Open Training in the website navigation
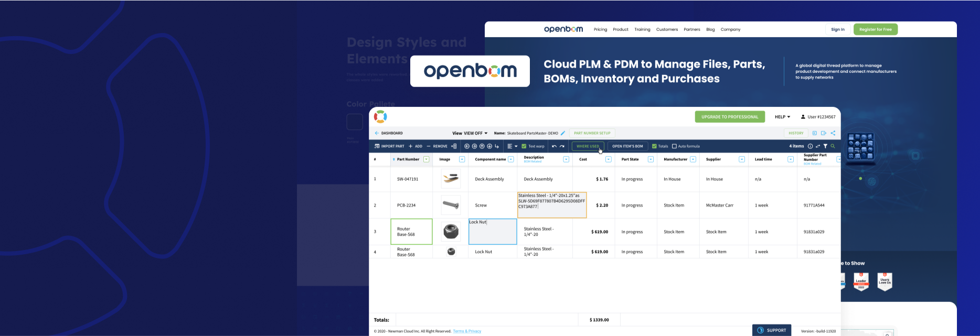 click(x=642, y=29)
